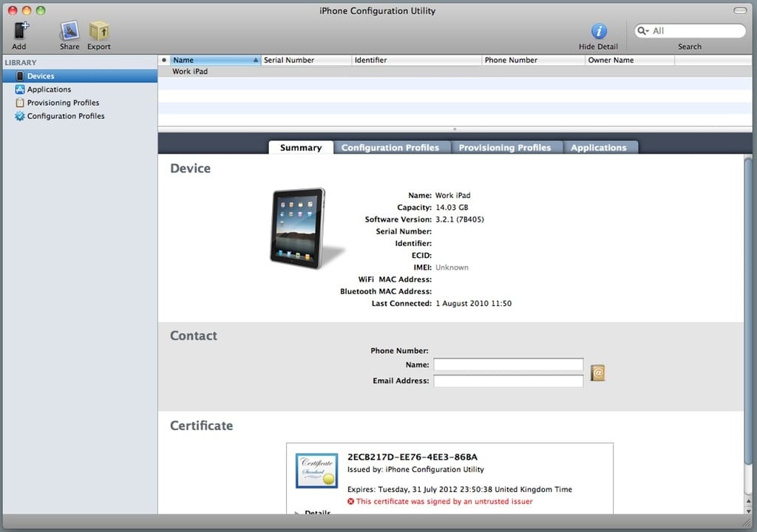Click the Hide Detail info icon
The height and width of the screenshot is (532, 757).
599,31
